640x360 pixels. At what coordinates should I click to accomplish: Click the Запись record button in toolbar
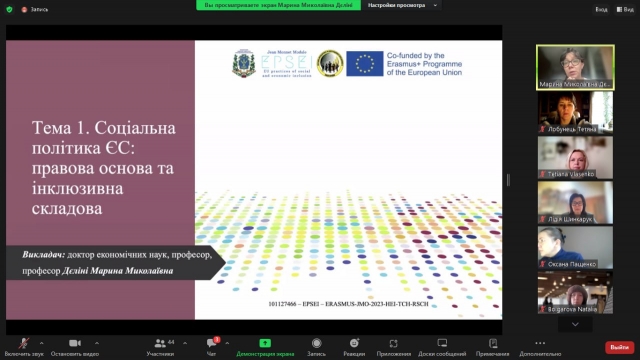click(x=316, y=347)
